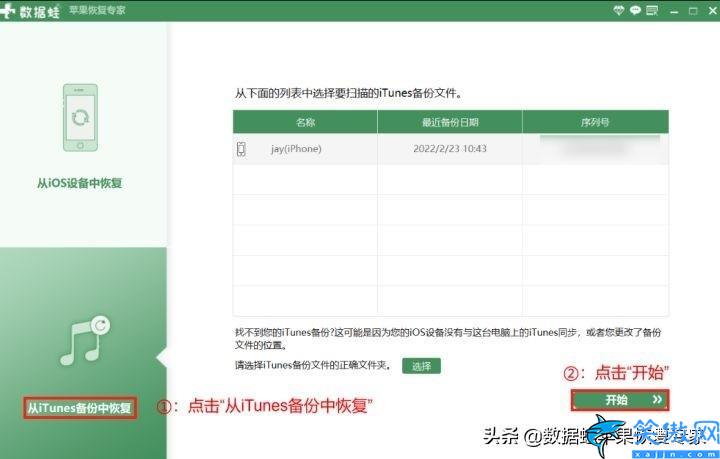Viewport: 720px width, 459px height.
Task: Click the 选择 folder button
Action: coord(421,366)
